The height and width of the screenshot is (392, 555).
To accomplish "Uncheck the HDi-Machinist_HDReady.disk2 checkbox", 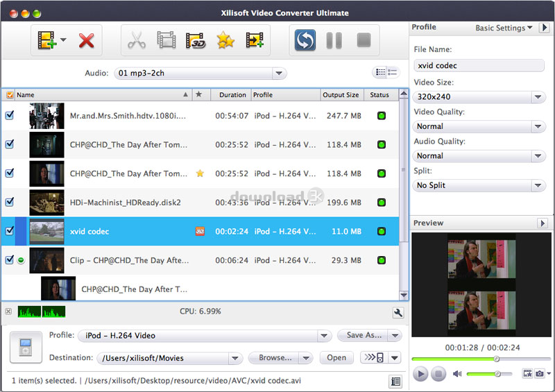I will click(10, 202).
